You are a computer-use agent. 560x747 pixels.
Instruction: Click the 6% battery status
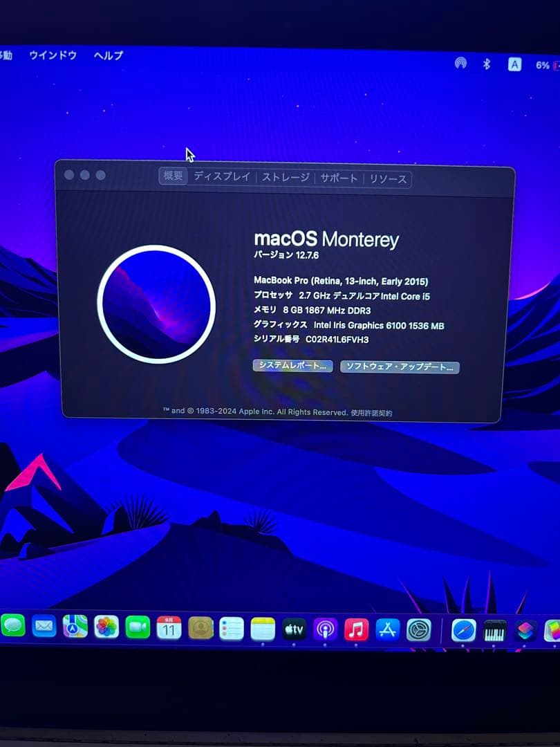coord(548,66)
